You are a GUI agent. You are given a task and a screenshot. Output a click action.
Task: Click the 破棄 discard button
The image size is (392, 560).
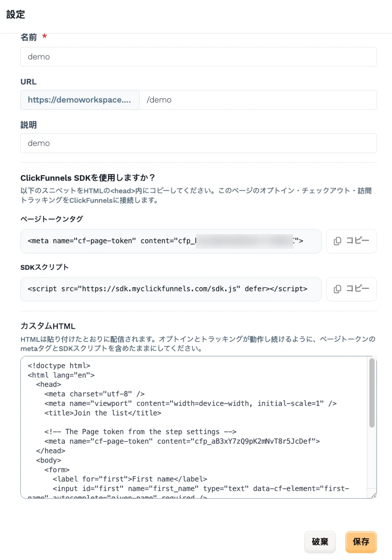[320, 542]
